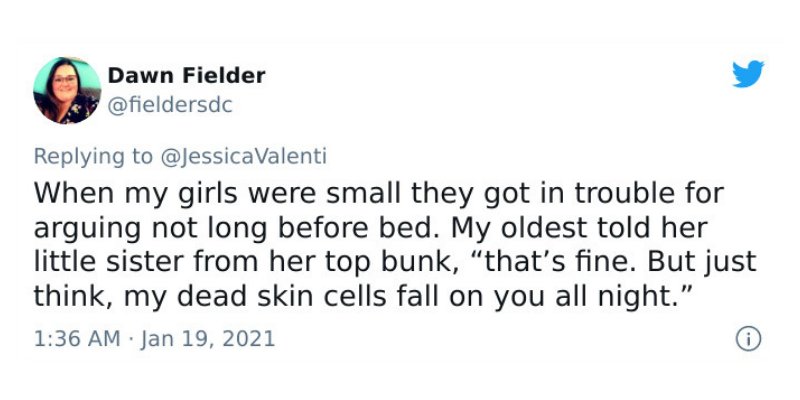The image size is (800, 400).
Task: Click the 'Replying to' label text
Action: [93, 157]
